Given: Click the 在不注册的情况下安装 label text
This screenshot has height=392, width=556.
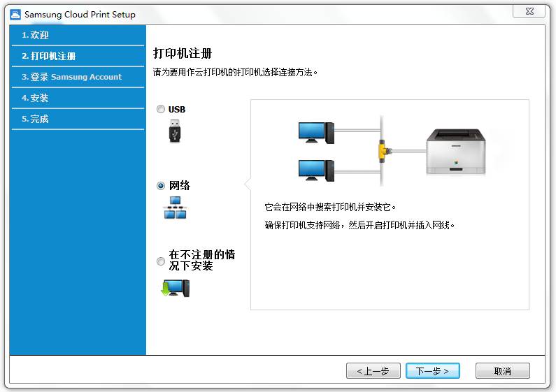Looking at the screenshot, I should tap(201, 260).
